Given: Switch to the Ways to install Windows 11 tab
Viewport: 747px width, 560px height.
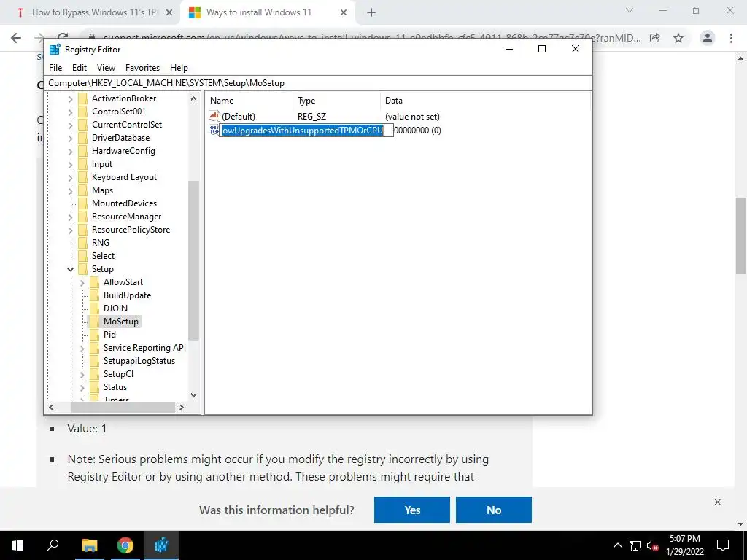Looking at the screenshot, I should (x=267, y=12).
